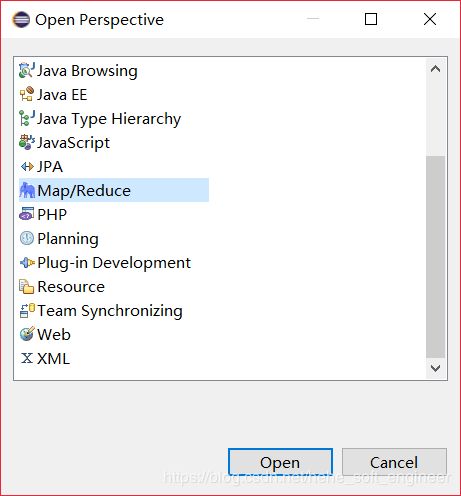Image resolution: width=461 pixels, height=496 pixels.
Task: Pick the JavaScript perspective icon
Action: [27, 143]
